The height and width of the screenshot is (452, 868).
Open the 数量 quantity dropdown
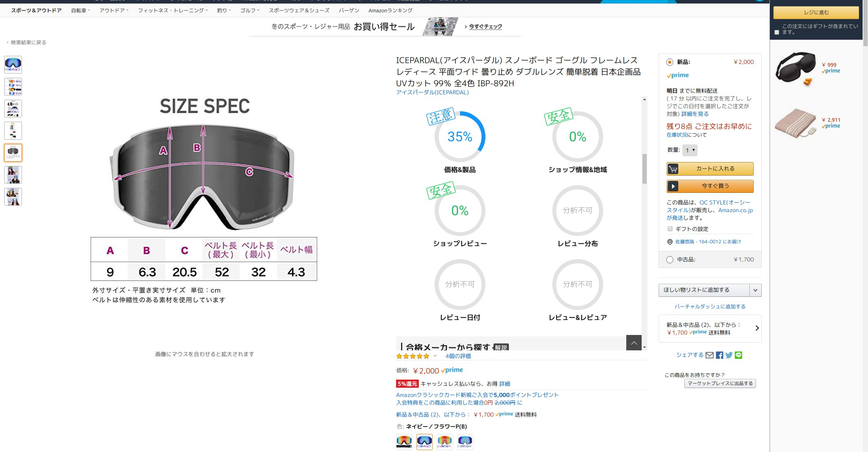coord(690,150)
